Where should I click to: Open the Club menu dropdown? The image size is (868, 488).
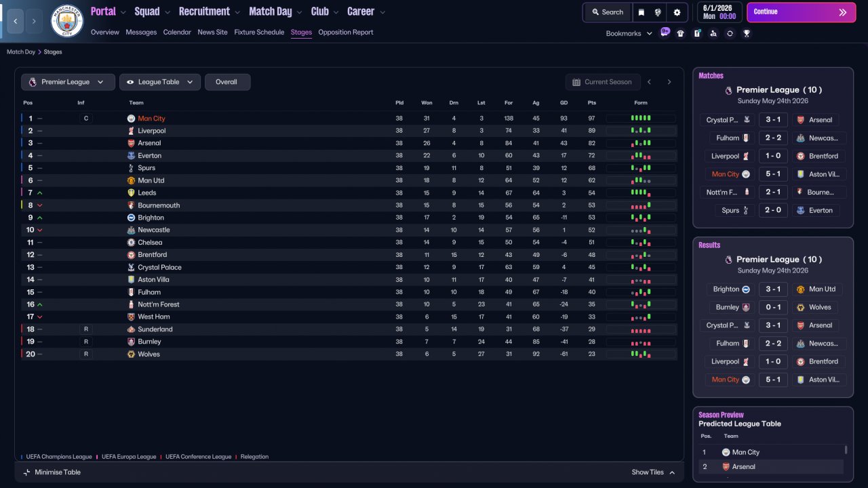click(325, 12)
